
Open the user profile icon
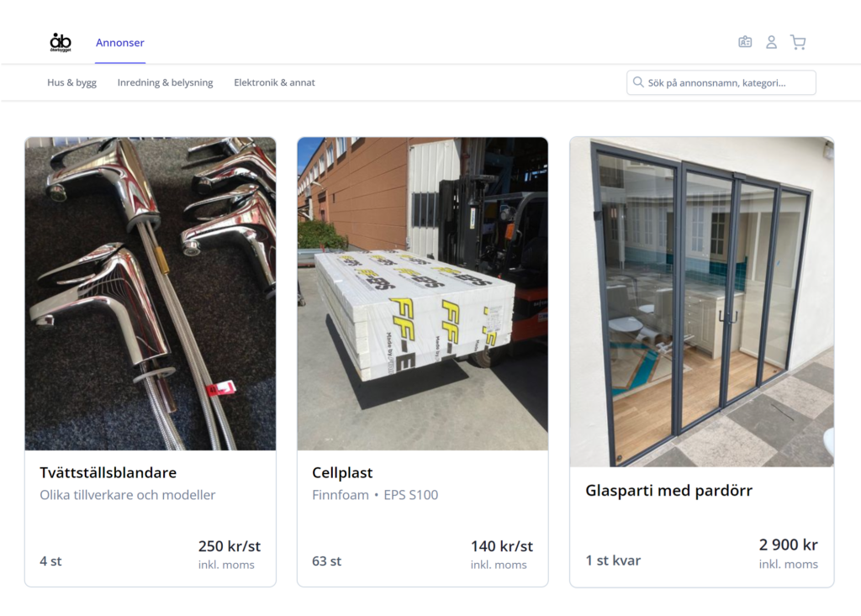[x=771, y=42]
